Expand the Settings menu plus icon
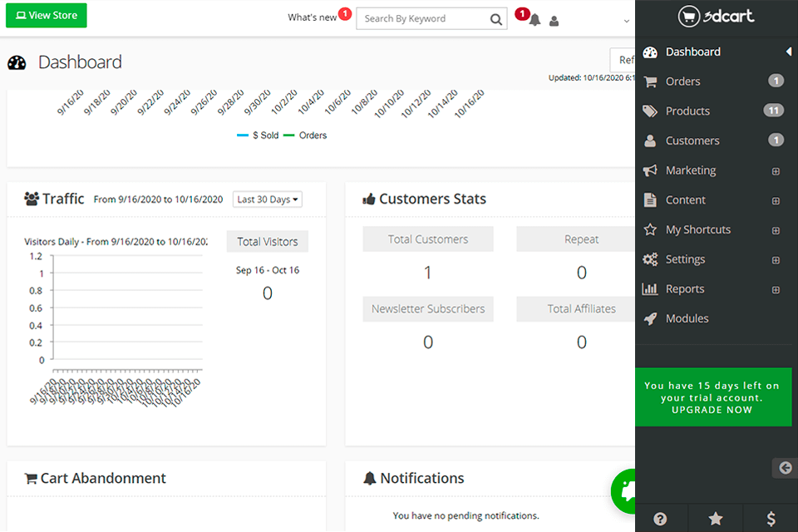 point(776,260)
